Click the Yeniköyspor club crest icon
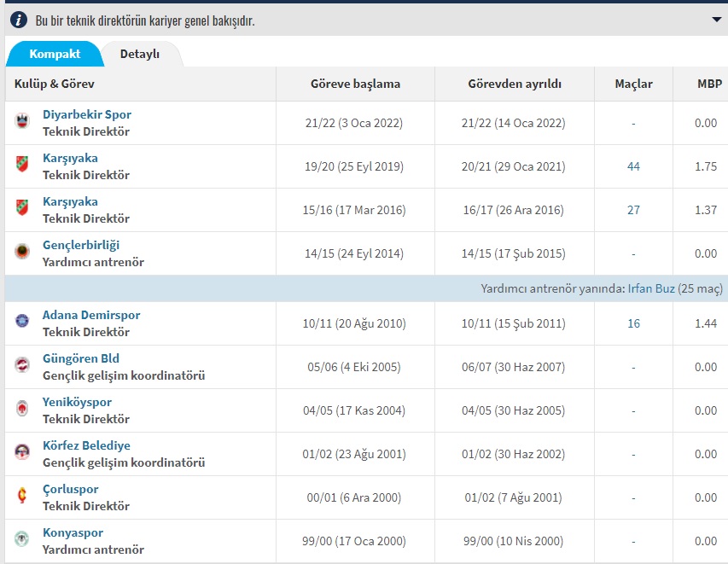Screen dimensions: 728x564 pyautogui.click(x=22, y=409)
